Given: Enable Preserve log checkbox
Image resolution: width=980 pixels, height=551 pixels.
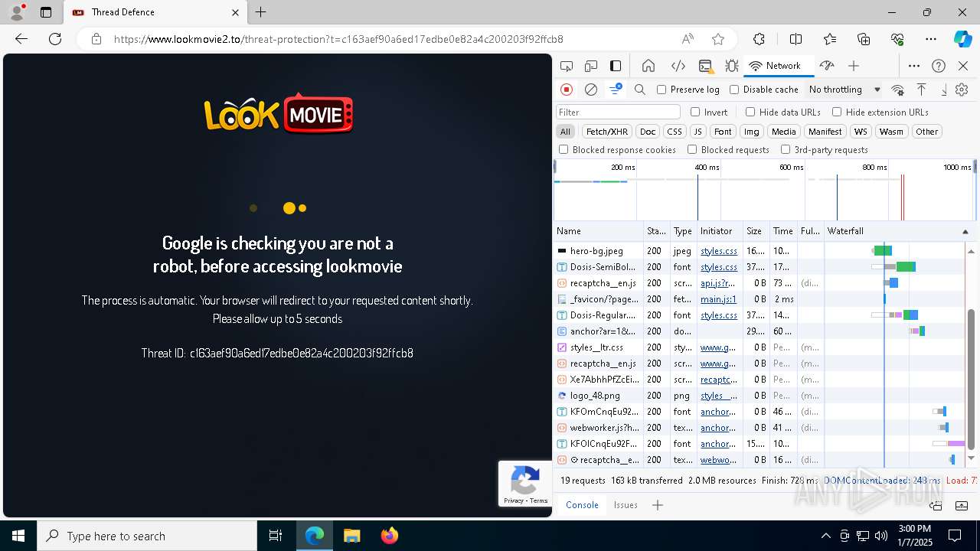Looking at the screenshot, I should (661, 90).
